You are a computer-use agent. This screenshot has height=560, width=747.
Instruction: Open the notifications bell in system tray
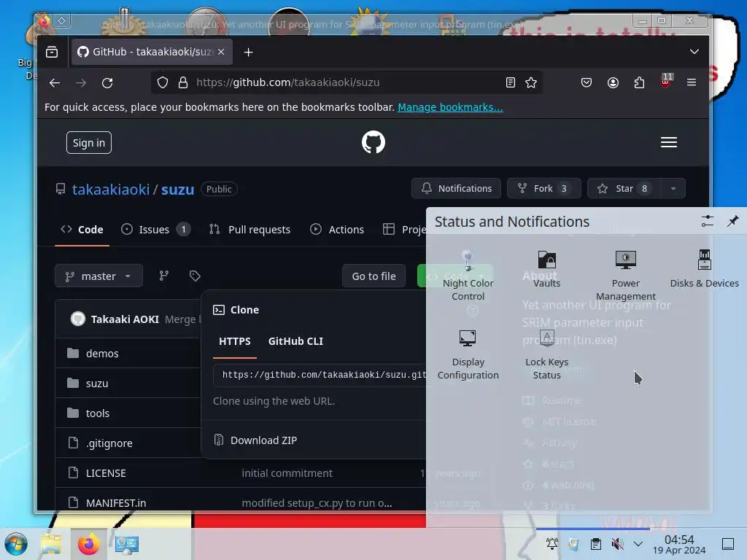pos(551,544)
